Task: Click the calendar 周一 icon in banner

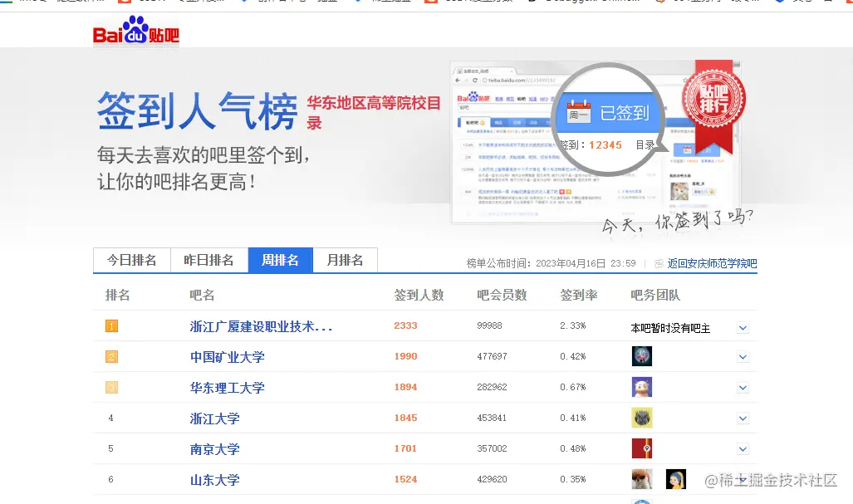Action: (x=578, y=111)
